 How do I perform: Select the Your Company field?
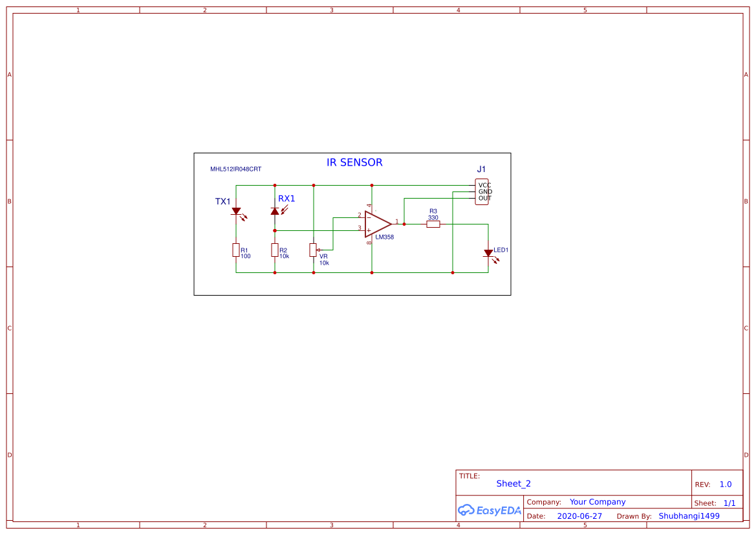(597, 501)
